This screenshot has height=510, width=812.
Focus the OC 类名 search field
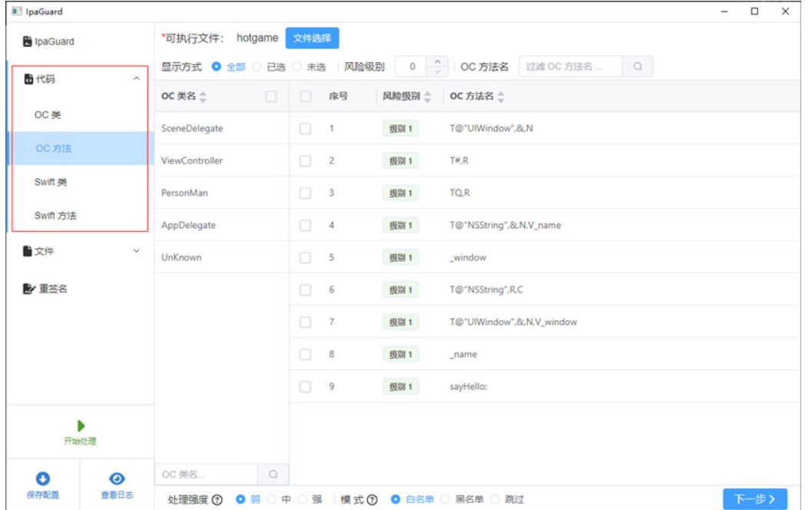(x=206, y=474)
